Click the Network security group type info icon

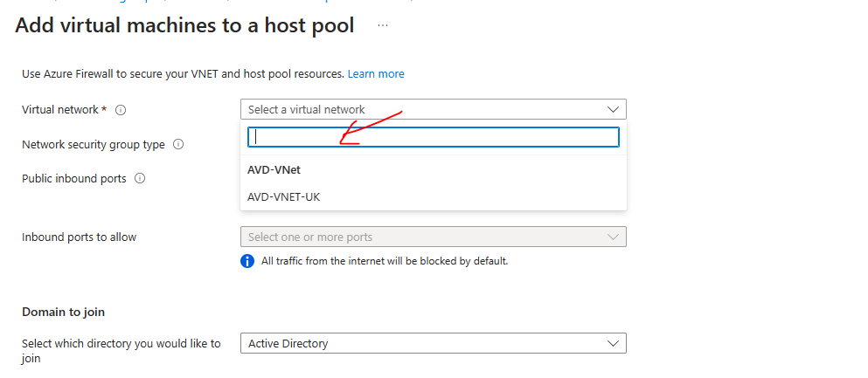coord(178,145)
